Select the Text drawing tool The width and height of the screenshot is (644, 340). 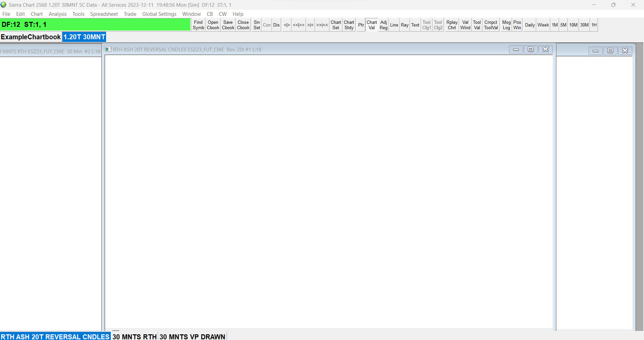[415, 25]
